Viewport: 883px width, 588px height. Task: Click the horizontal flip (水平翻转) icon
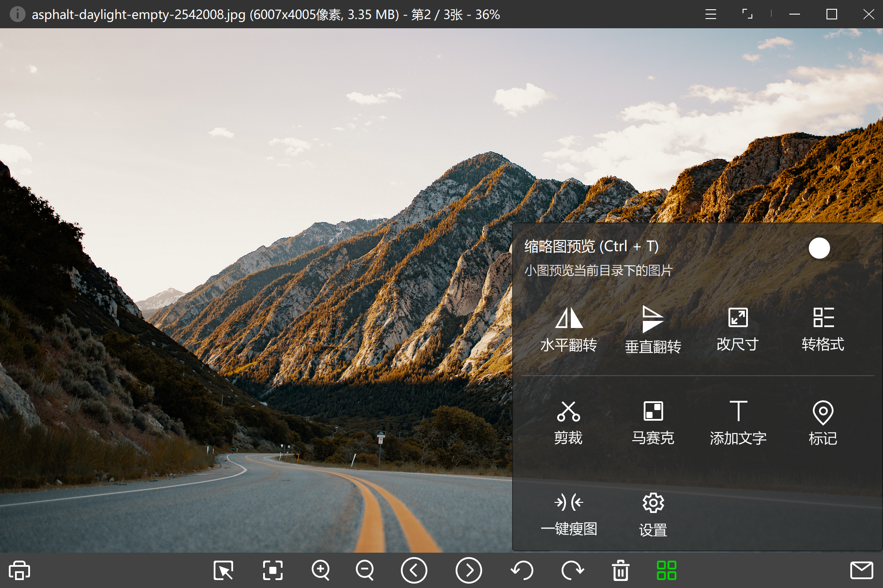[x=569, y=318]
